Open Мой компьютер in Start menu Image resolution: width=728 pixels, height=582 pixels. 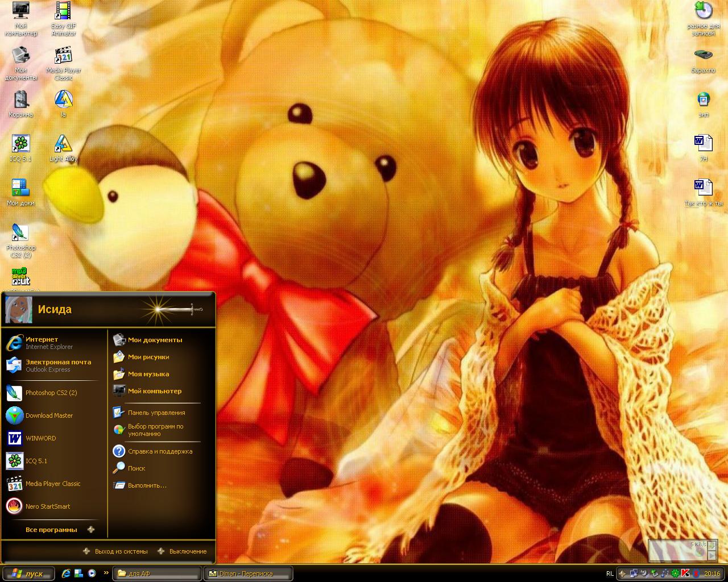(x=161, y=391)
